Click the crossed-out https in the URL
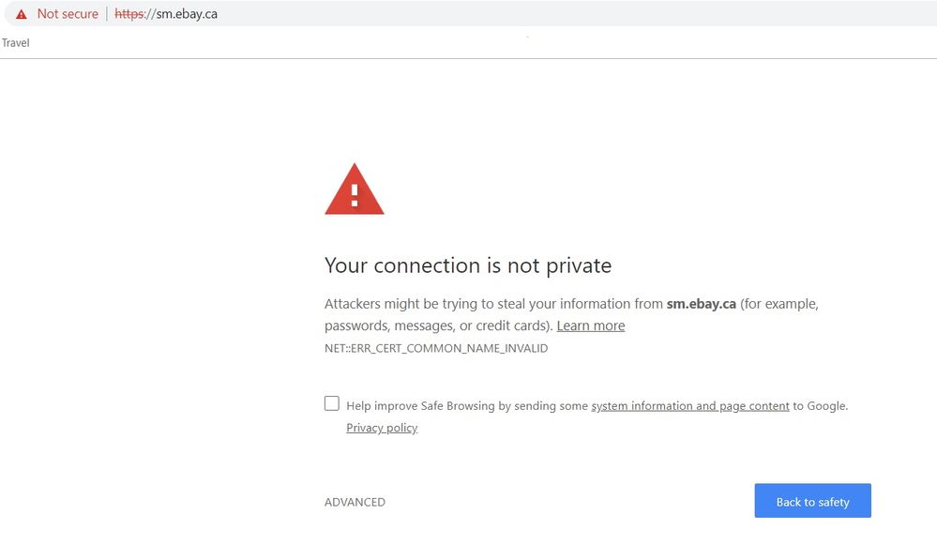Viewport: 937px width, 560px height. click(x=128, y=14)
